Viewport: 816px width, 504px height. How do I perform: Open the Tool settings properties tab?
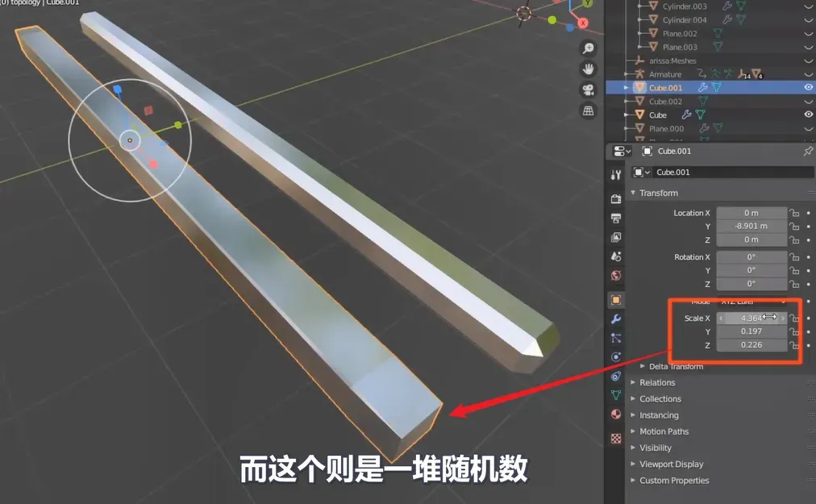(x=617, y=175)
